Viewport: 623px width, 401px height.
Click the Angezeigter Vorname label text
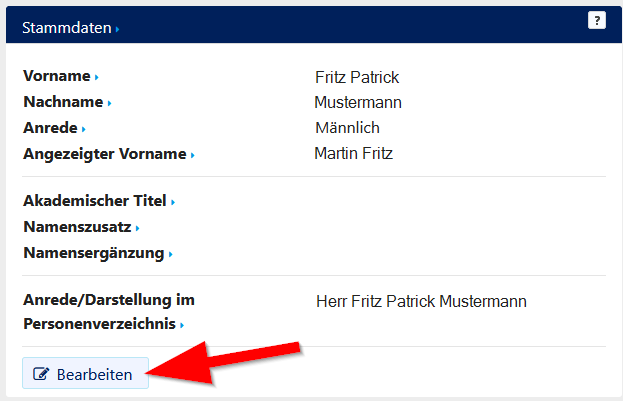coord(104,154)
